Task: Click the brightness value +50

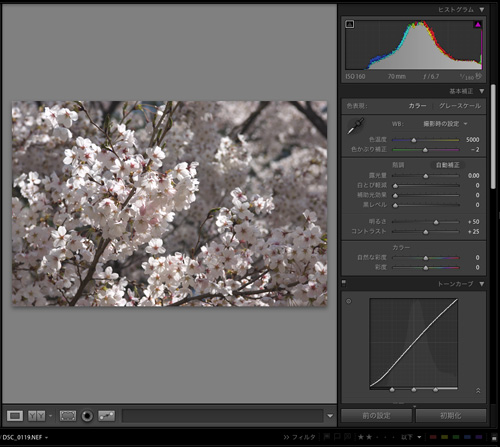Action: (x=473, y=222)
